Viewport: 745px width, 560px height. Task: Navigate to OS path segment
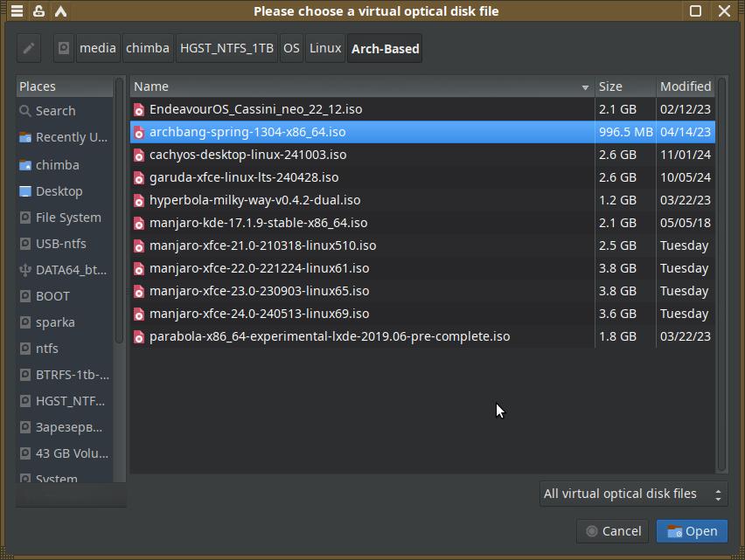(291, 48)
